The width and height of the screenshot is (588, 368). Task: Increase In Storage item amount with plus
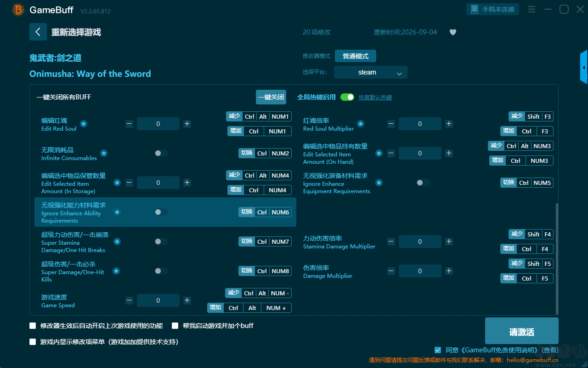187,183
